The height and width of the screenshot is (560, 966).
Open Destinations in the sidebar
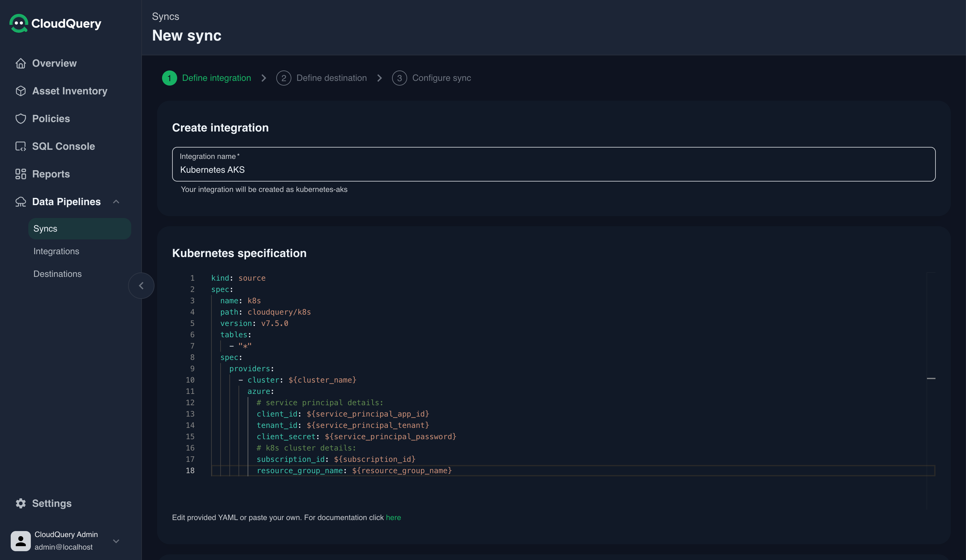58,274
